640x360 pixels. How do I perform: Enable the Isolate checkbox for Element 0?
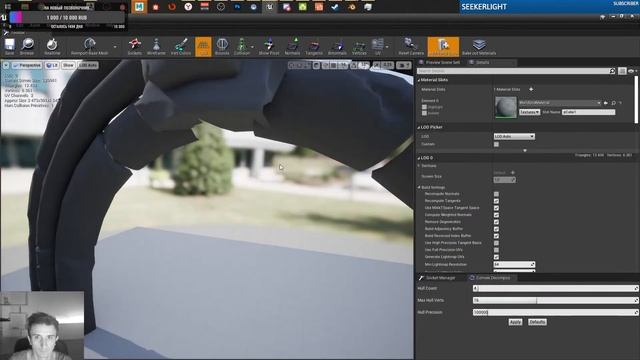coord(424,113)
